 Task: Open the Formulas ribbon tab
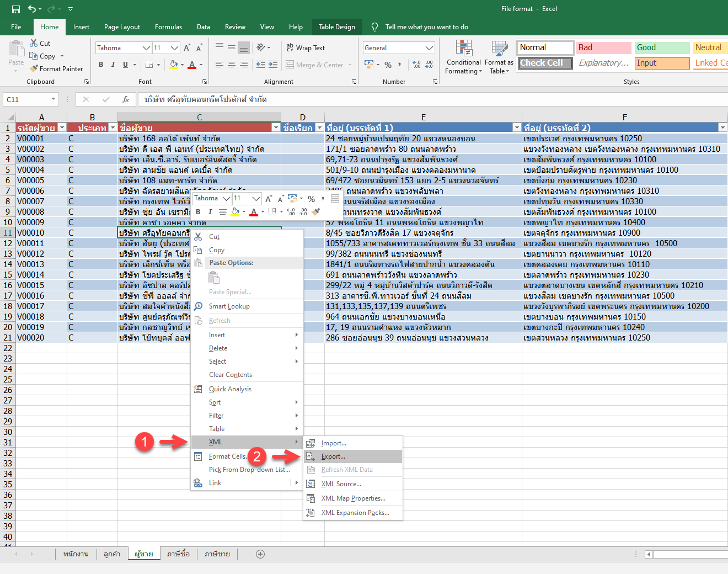pos(168,27)
